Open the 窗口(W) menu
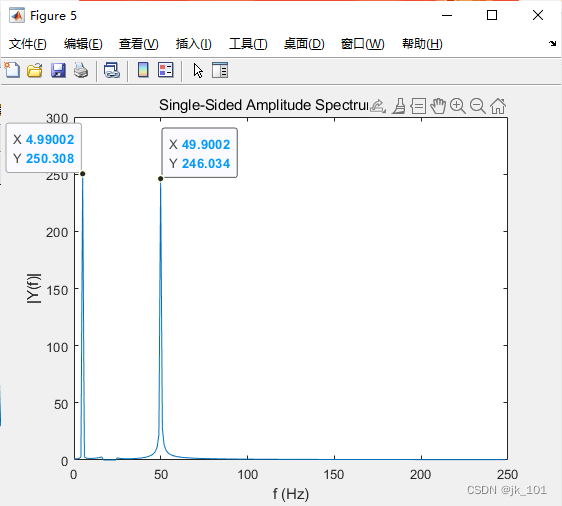562x506 pixels. click(x=362, y=44)
